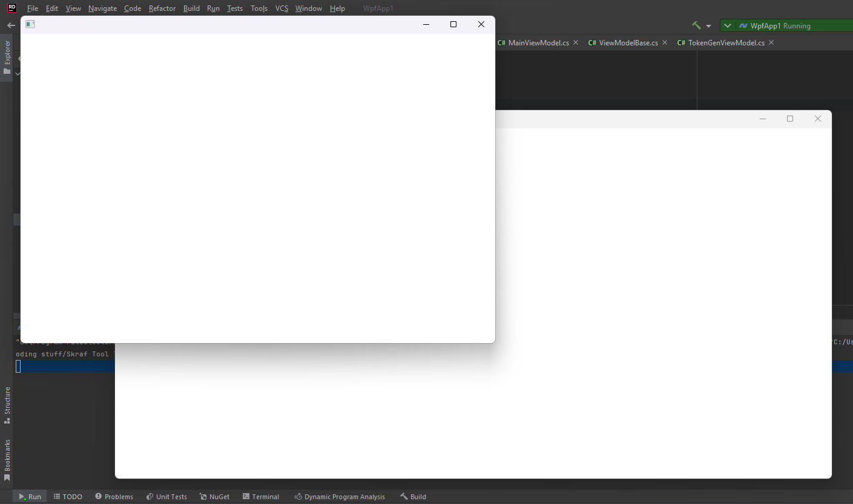Open the Structure side panel
The image size is (853, 504).
[7, 405]
